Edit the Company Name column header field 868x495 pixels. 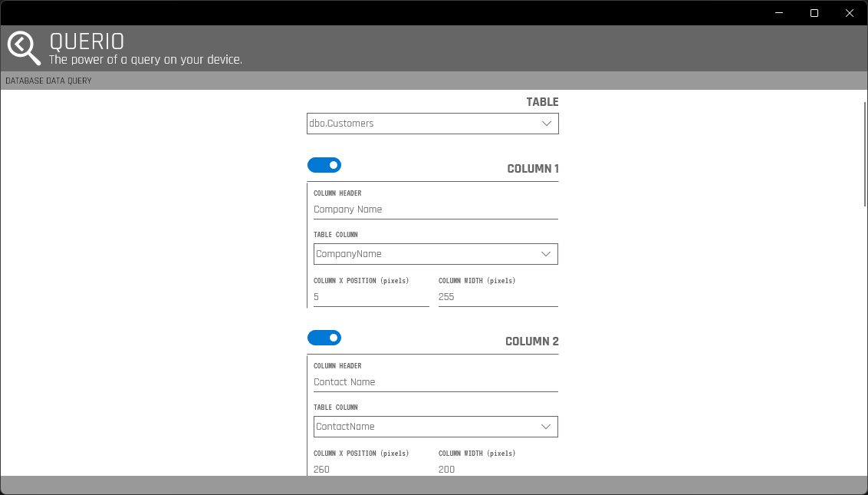[x=435, y=210]
